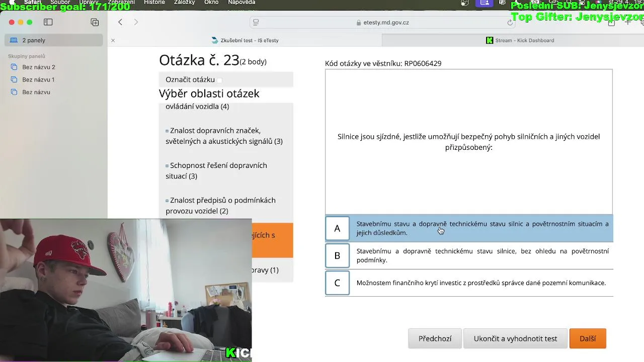Choose answer letter A box
Image resolution: width=644 pixels, height=362 pixels.
tap(337, 228)
